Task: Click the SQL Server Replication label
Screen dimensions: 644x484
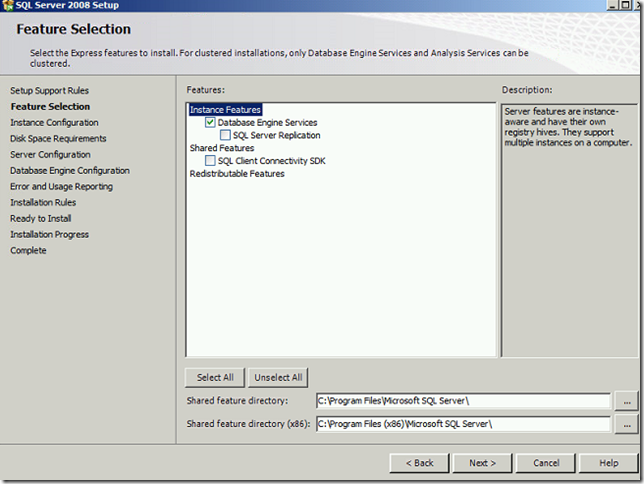Action: point(276,135)
